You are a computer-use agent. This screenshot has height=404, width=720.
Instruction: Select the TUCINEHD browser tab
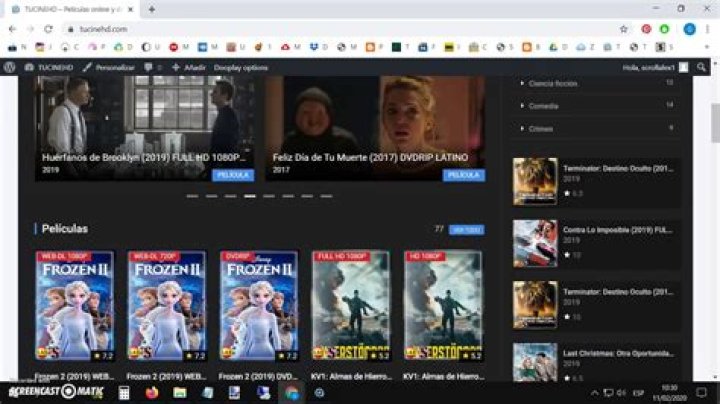73,9
